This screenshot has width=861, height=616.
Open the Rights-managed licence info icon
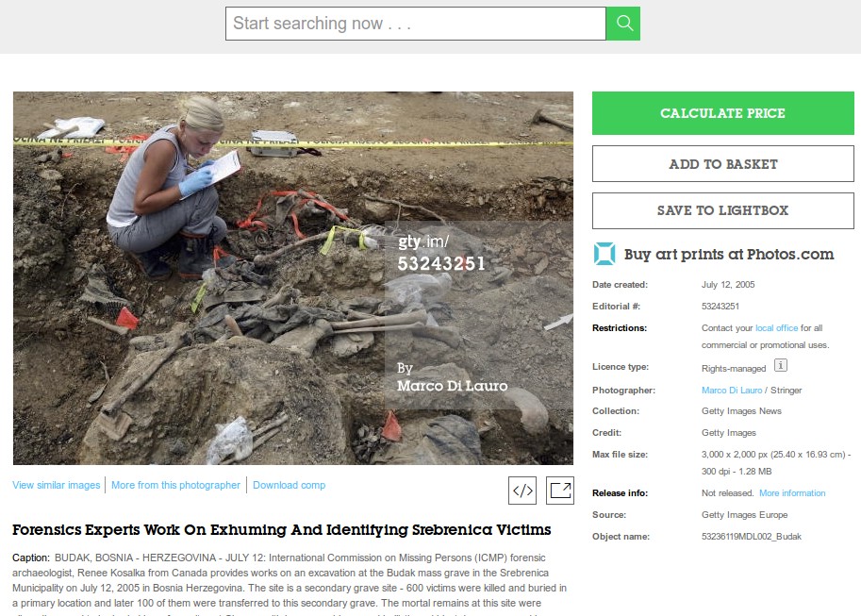[779, 367]
